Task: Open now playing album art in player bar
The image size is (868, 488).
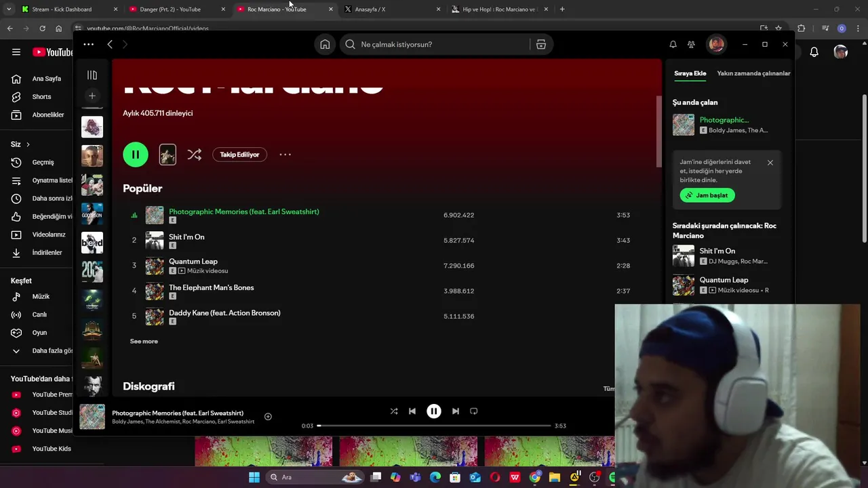Action: tap(92, 417)
